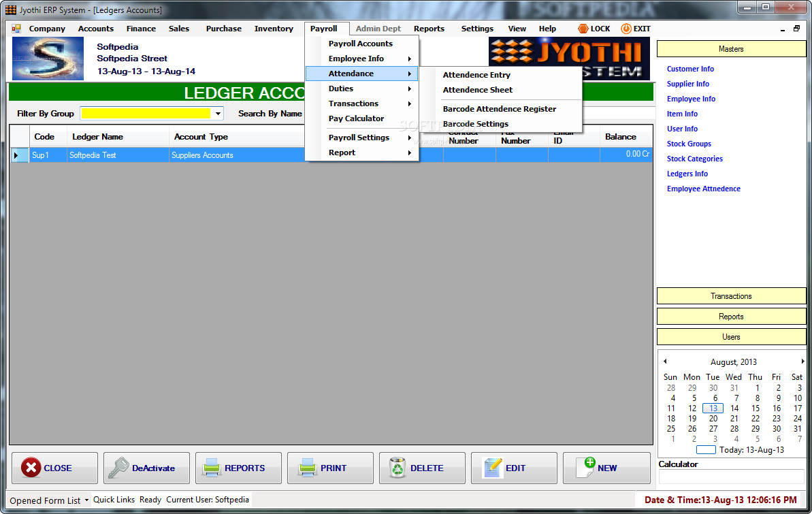Minimize the inner MDI child window
Viewport: 812px width, 514px height.
tap(783, 29)
